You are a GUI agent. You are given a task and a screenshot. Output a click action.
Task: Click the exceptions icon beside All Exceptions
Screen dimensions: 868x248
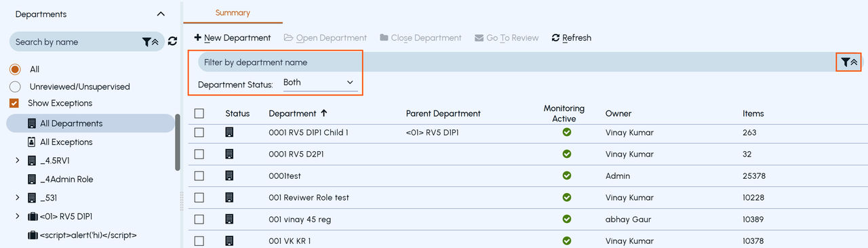pyautogui.click(x=32, y=142)
